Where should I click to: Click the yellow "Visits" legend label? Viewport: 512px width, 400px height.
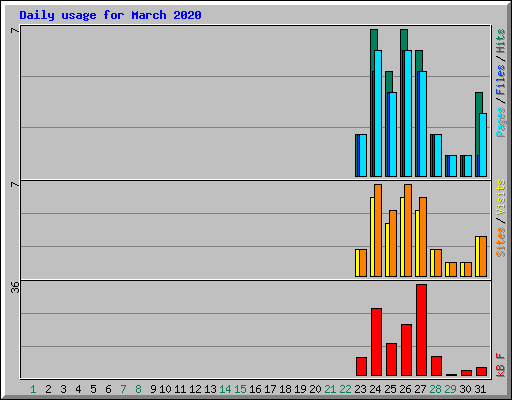click(500, 197)
